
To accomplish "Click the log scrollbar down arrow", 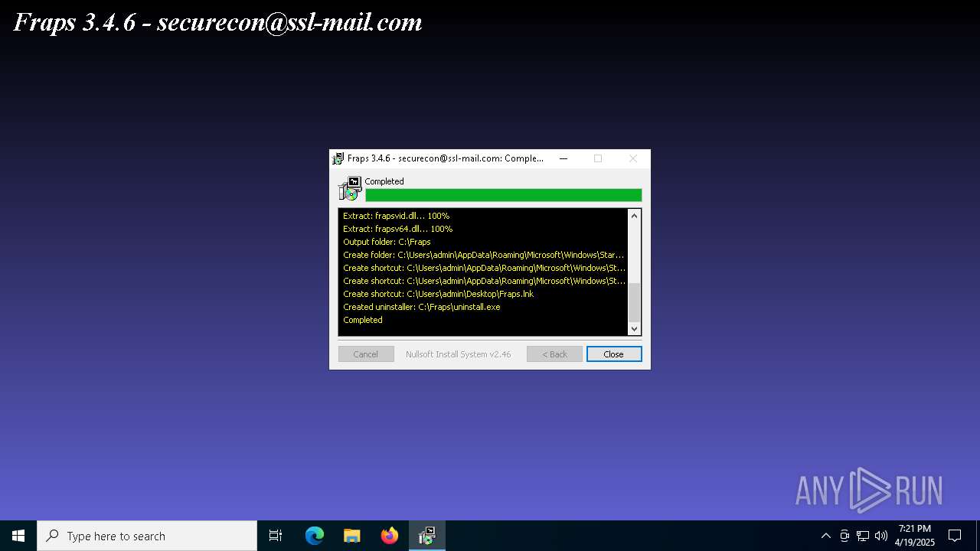I will click(634, 328).
